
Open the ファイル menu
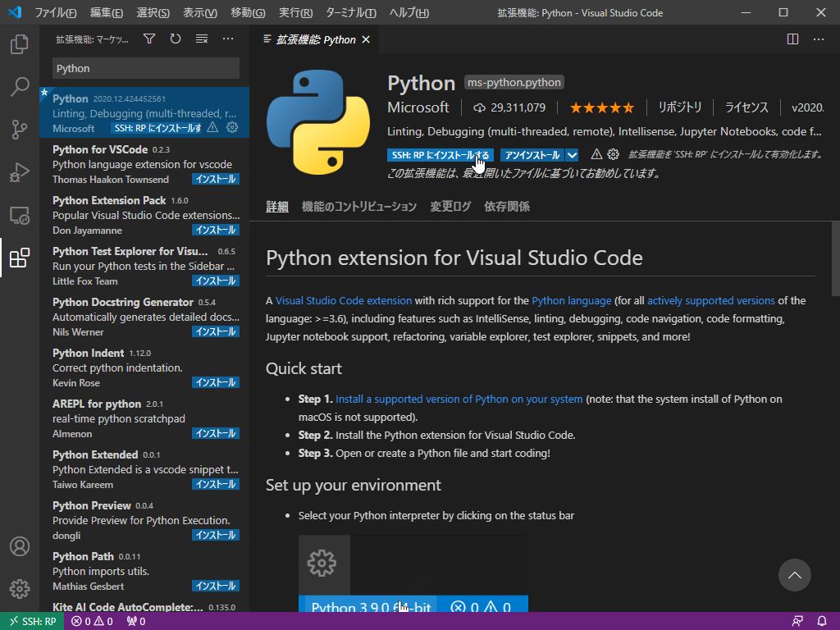(56, 12)
